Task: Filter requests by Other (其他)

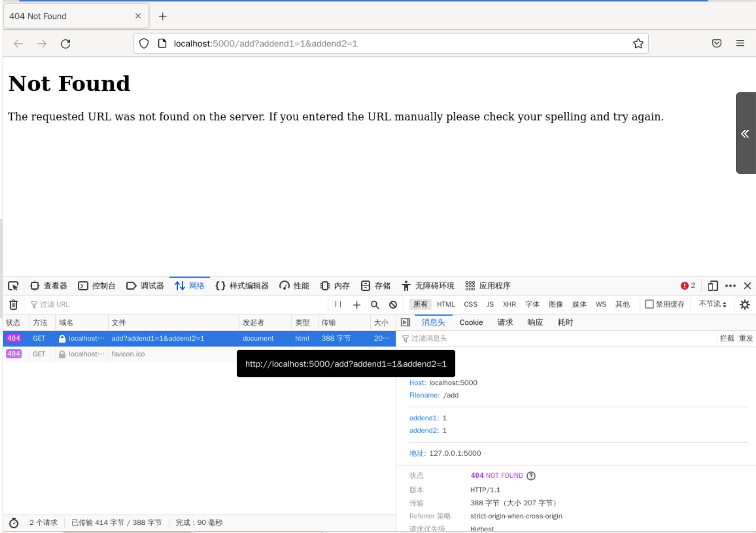Action: tap(622, 305)
